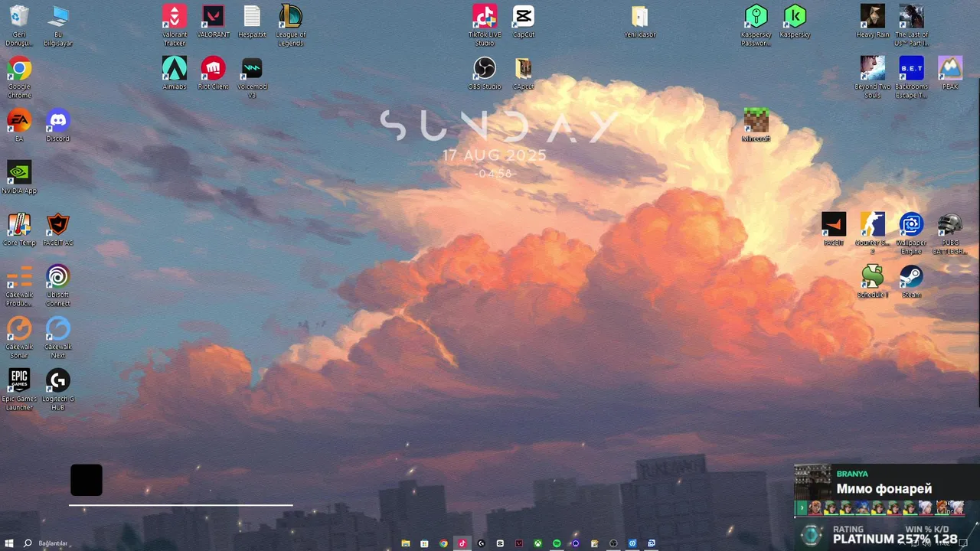
Task: Switch to Spotify in the taskbar
Action: (x=557, y=543)
